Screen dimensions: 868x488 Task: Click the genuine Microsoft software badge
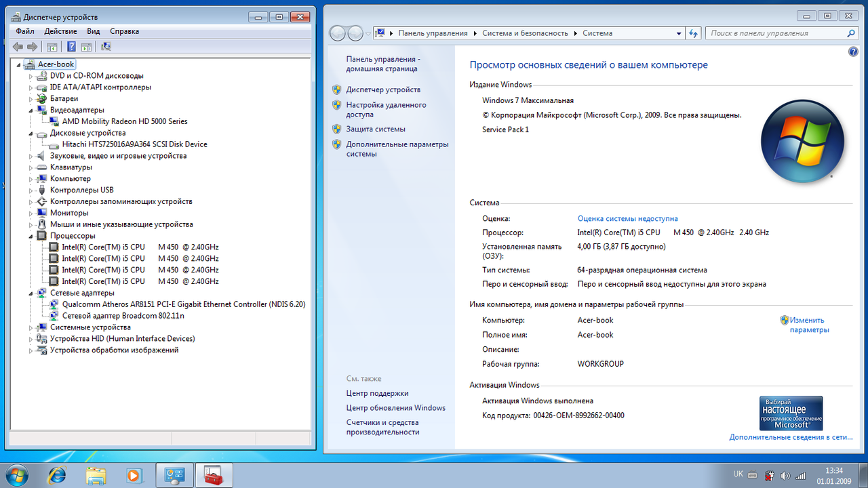click(x=791, y=413)
